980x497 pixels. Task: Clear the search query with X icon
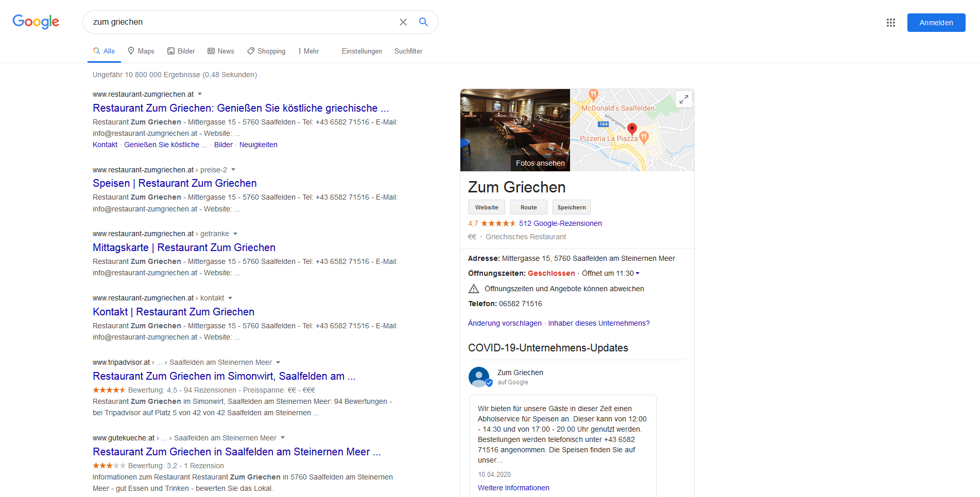[403, 22]
